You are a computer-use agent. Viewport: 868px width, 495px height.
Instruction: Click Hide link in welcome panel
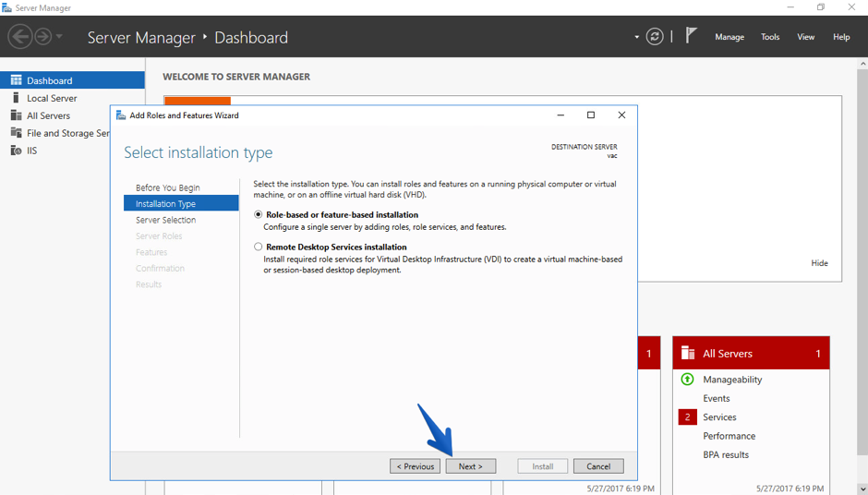(819, 263)
